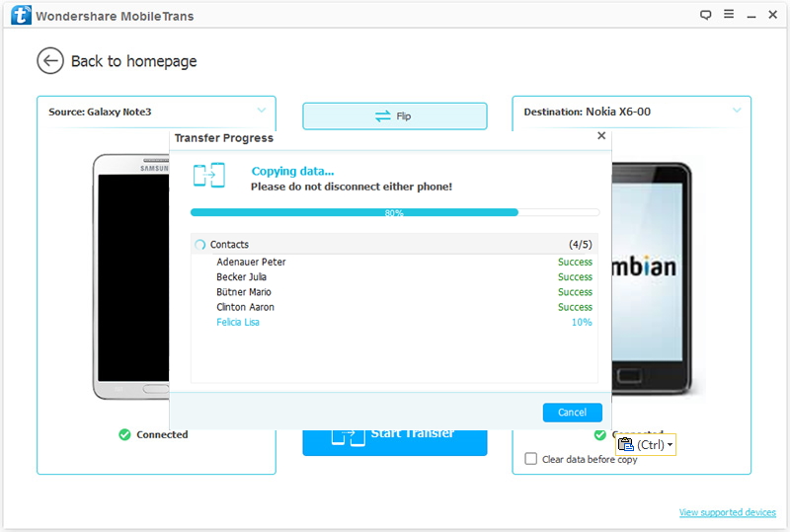
Task: Click the phone-to-phone copying icon
Action: (x=209, y=175)
